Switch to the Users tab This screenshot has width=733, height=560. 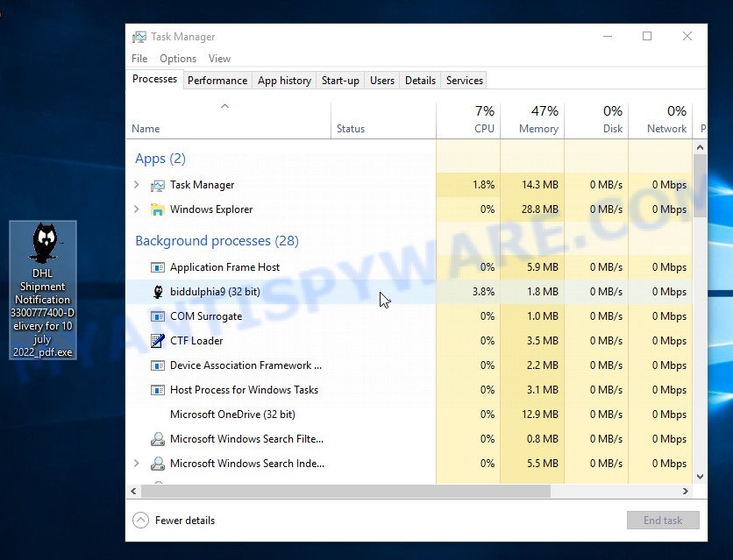click(x=382, y=81)
